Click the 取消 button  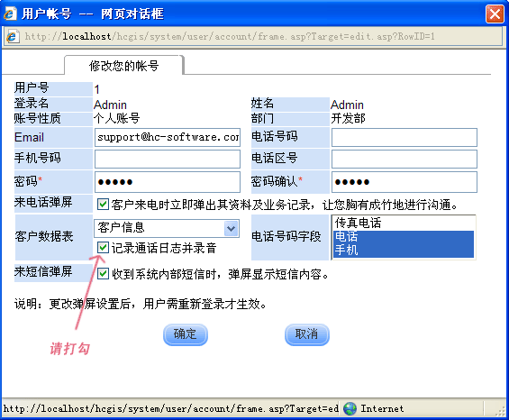(307, 334)
